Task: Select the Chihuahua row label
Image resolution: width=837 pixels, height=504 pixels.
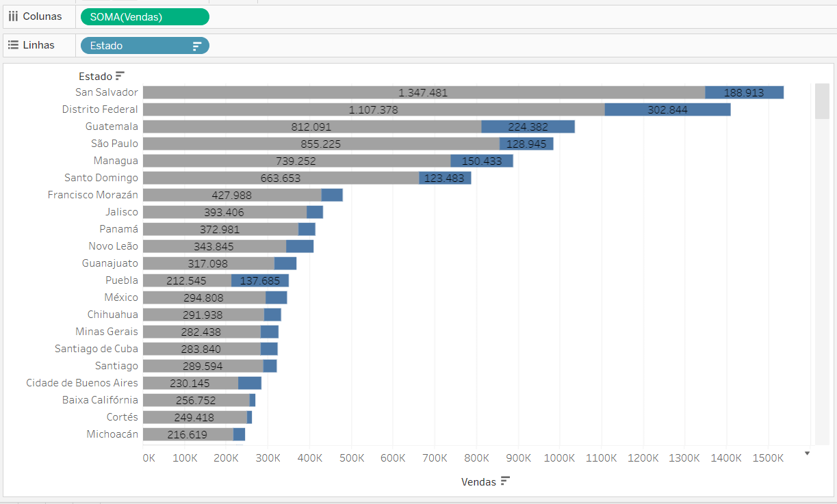Action: click(x=113, y=315)
